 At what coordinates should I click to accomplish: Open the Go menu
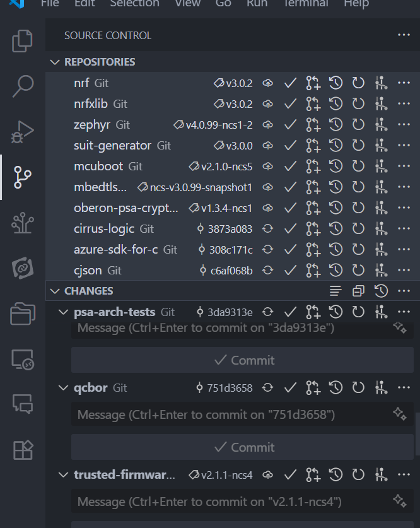[223, 3]
